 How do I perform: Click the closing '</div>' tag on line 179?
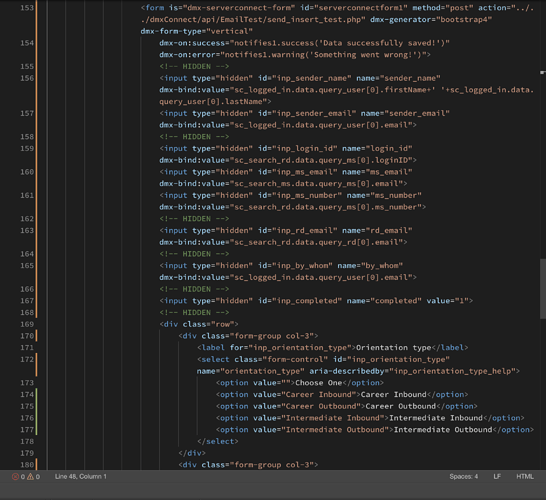point(192,453)
